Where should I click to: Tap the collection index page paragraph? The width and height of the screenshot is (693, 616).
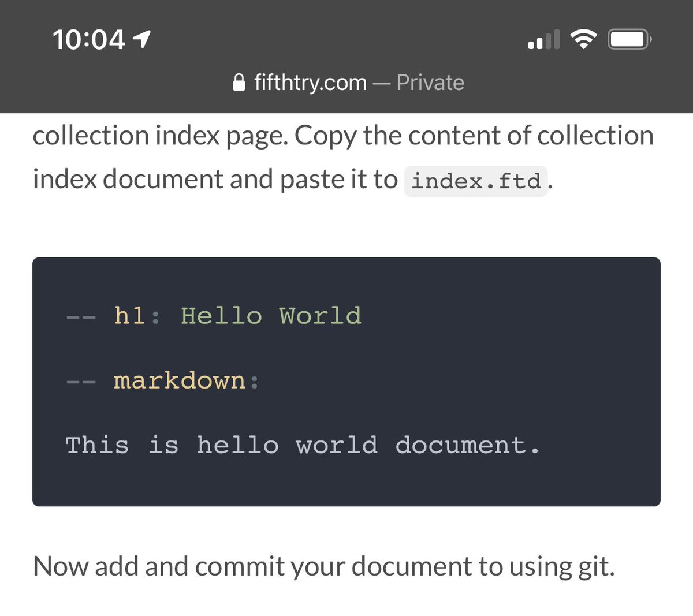click(x=344, y=156)
